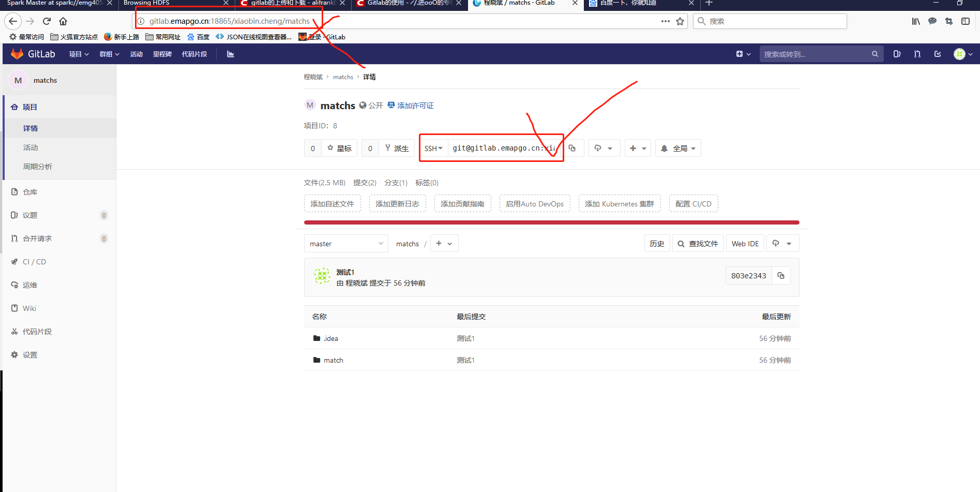Click commit 803e2343 link

point(748,275)
